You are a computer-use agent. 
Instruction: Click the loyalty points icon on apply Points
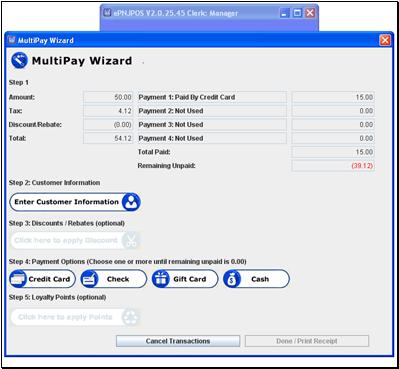(x=131, y=317)
